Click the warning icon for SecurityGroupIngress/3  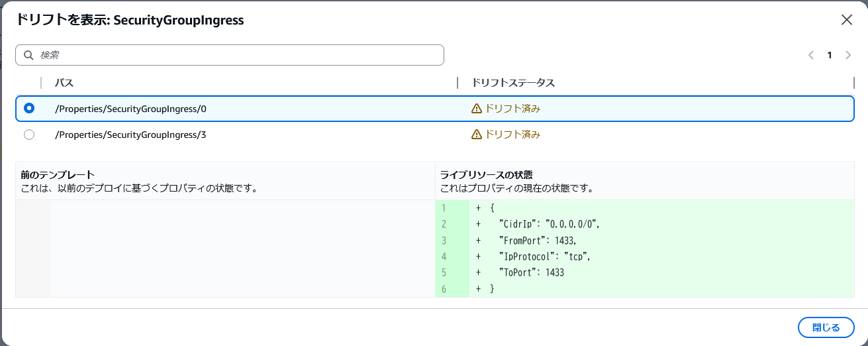tap(476, 135)
